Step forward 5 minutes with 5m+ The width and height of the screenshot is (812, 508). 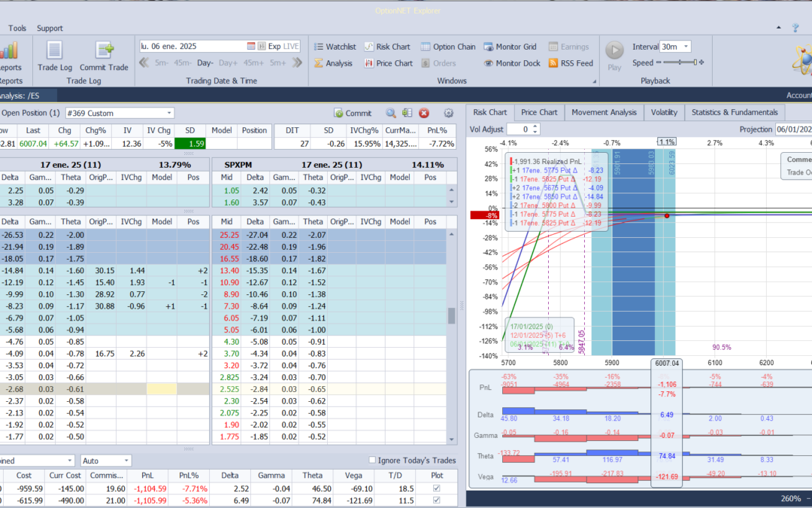pos(278,62)
